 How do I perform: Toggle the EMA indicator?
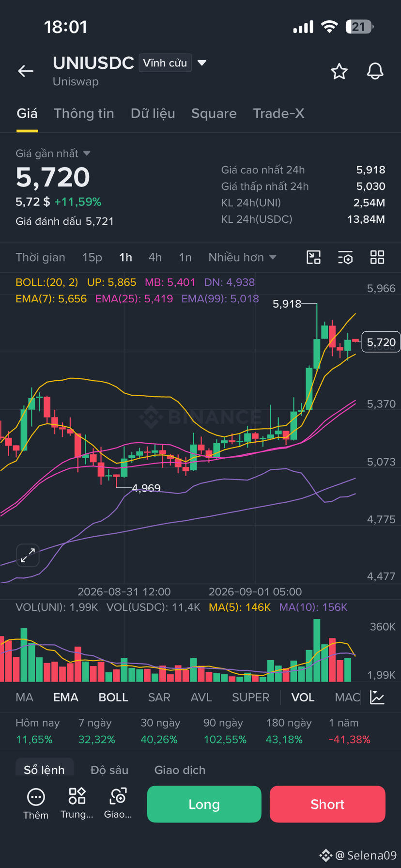(x=66, y=697)
